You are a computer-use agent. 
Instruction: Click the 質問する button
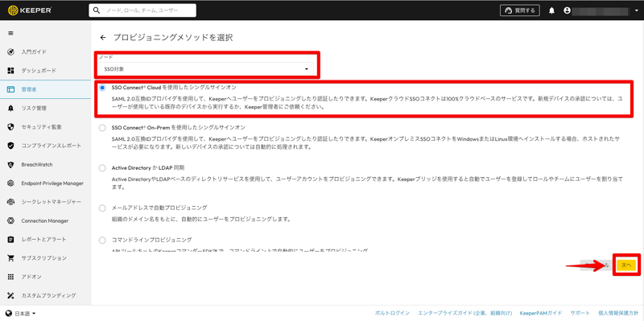point(519,10)
